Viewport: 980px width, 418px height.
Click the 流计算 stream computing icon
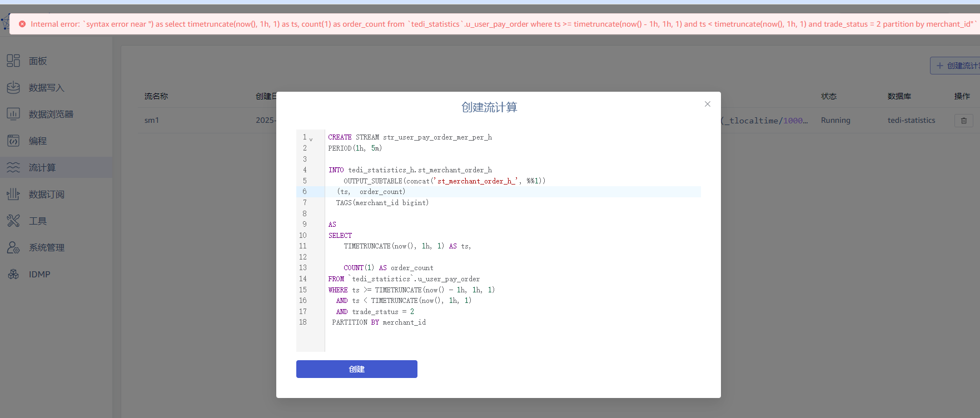click(13, 167)
